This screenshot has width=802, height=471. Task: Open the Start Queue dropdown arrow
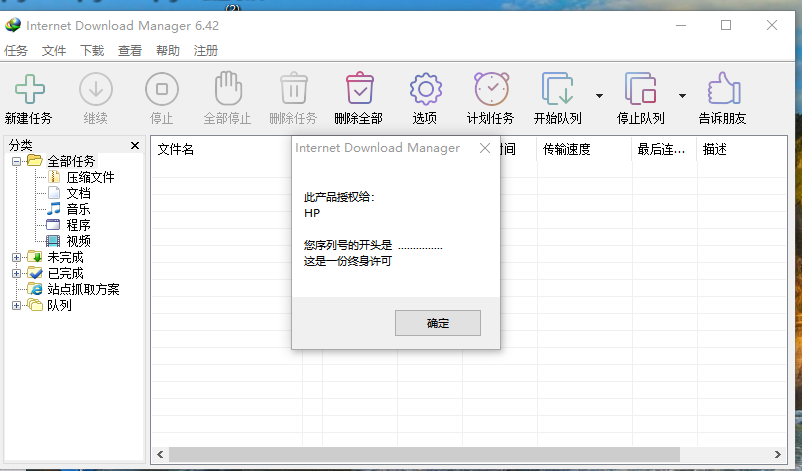[x=599, y=96]
